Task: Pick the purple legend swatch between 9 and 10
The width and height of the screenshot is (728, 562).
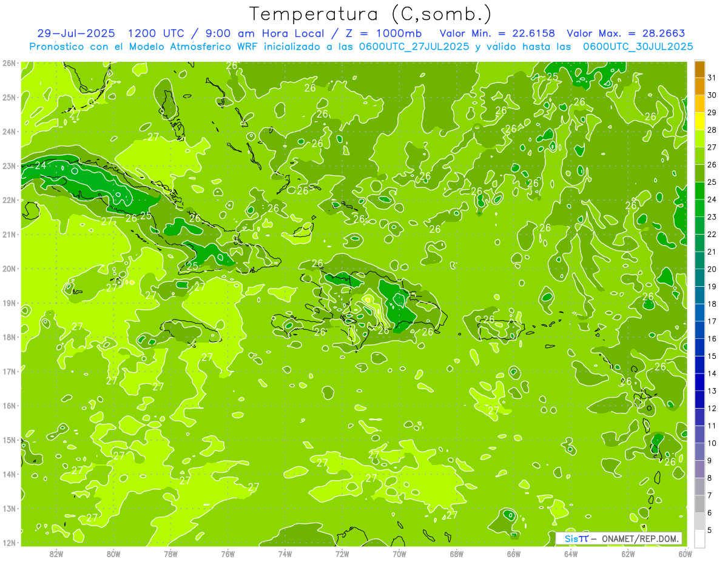Action: pos(699,452)
